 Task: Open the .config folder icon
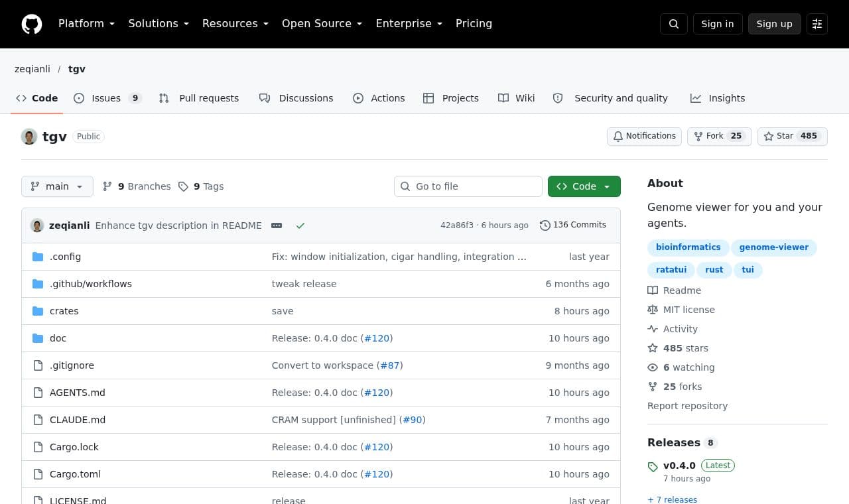pyautogui.click(x=38, y=257)
